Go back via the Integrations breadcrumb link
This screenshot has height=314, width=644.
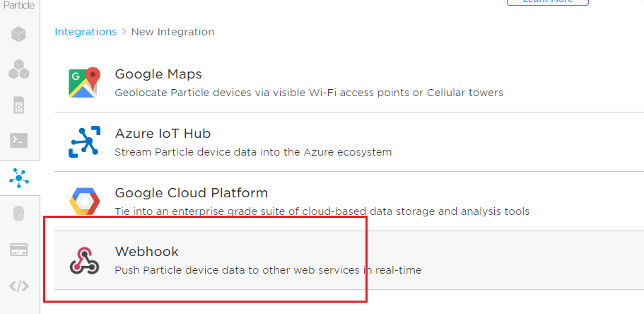(x=86, y=32)
